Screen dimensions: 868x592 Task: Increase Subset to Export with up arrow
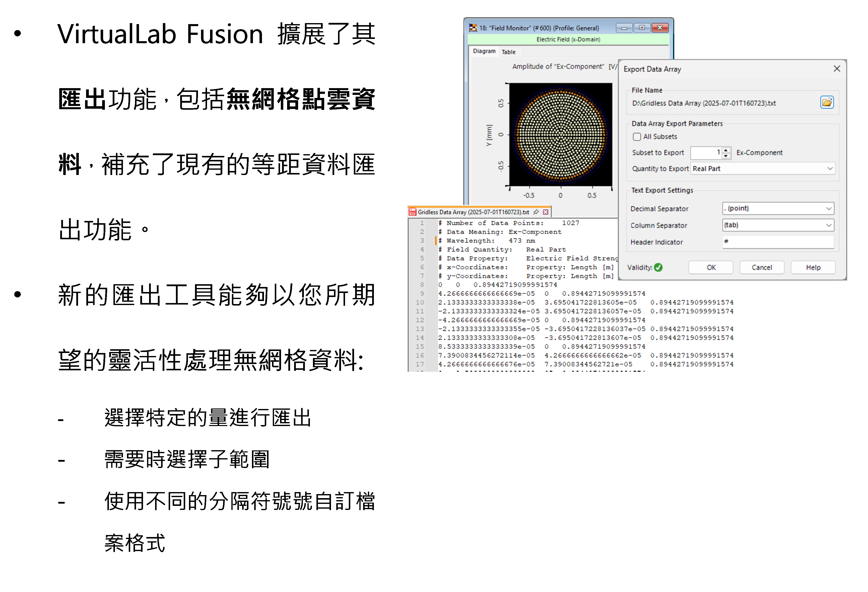pyautogui.click(x=726, y=150)
